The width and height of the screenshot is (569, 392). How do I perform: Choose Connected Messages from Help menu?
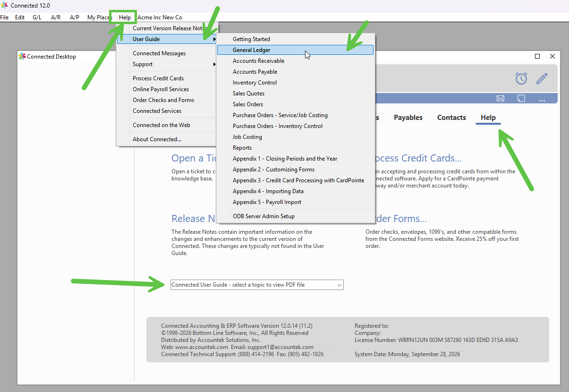[166, 53]
